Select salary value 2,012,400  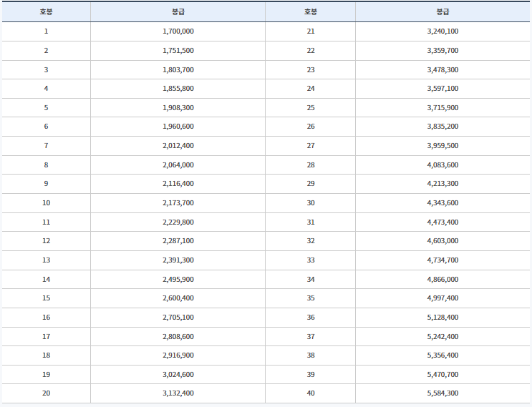[x=178, y=146]
